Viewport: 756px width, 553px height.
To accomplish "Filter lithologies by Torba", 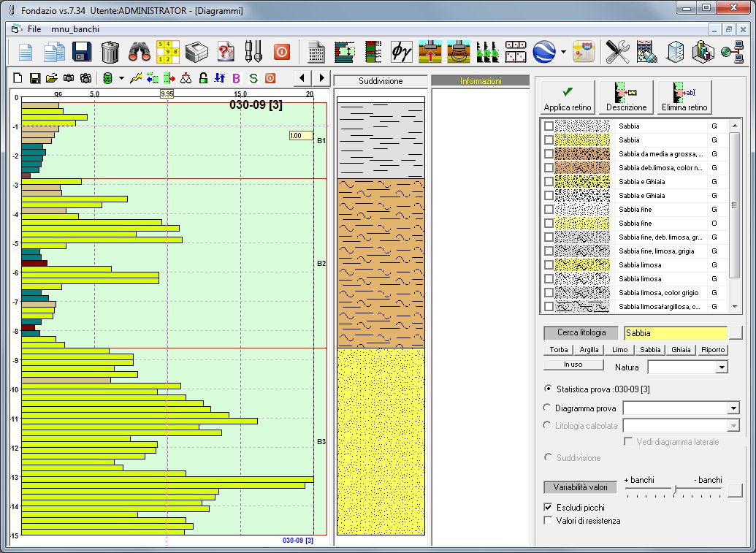I will pyautogui.click(x=558, y=350).
